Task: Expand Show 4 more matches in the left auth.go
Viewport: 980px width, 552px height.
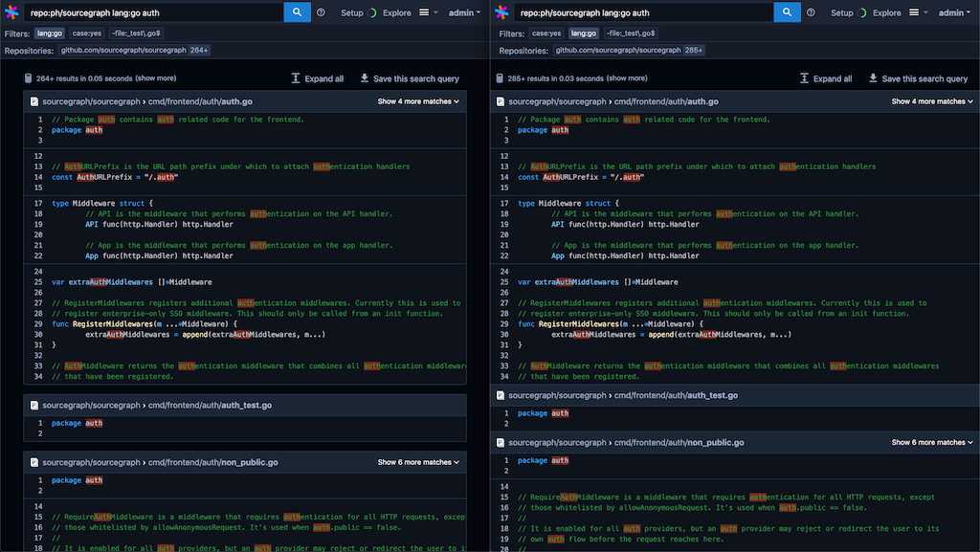Action: [x=418, y=101]
